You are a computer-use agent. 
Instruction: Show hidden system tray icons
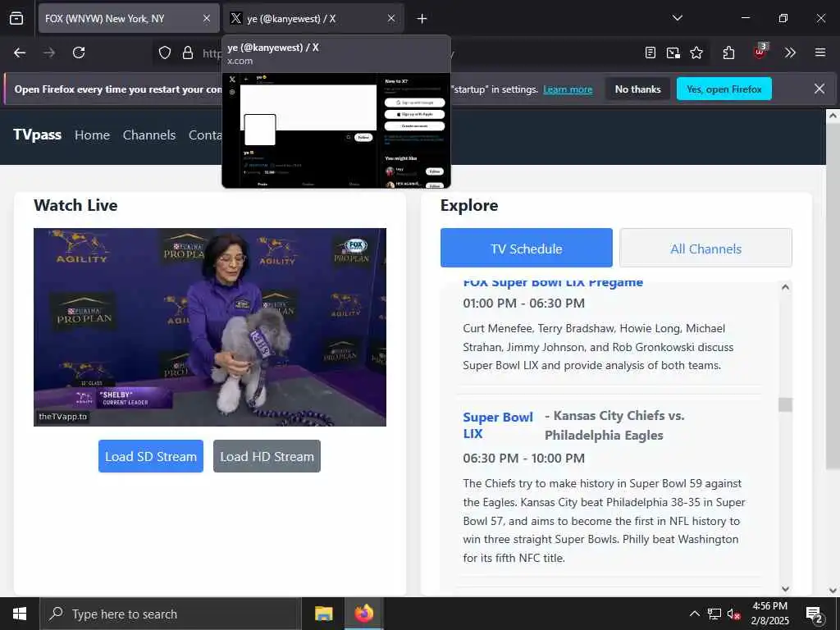point(694,614)
